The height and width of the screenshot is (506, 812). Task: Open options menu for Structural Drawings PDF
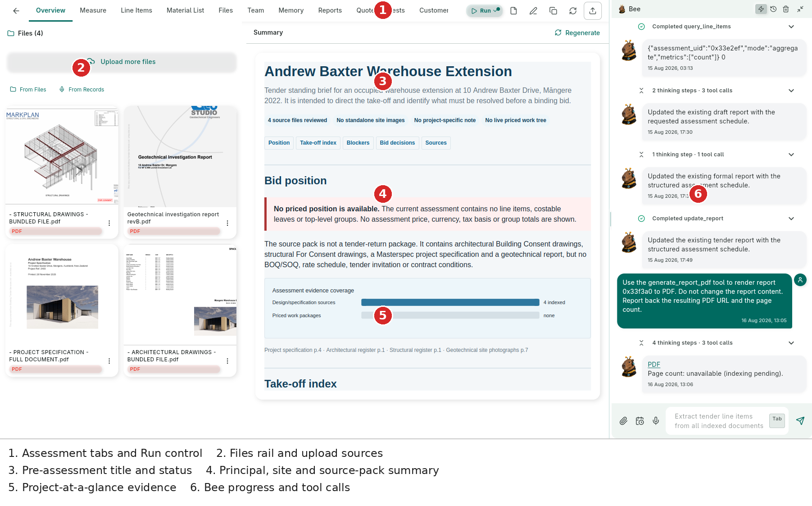tap(109, 223)
